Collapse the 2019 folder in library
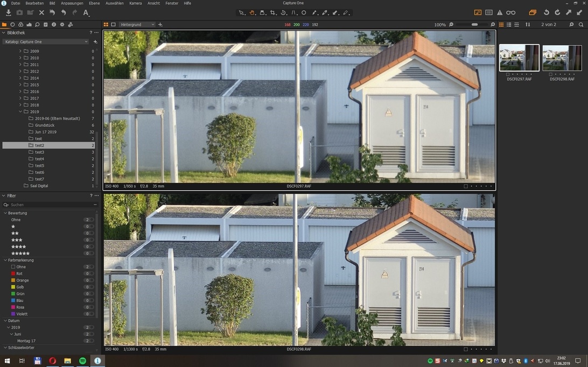This screenshot has height=367, width=588. point(20,112)
